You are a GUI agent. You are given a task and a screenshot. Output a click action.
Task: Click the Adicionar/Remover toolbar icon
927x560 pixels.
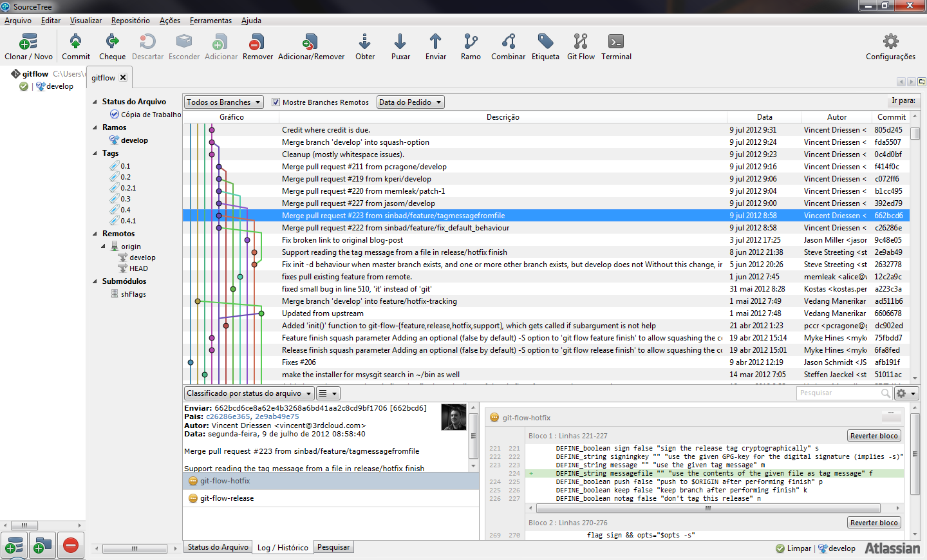[311, 42]
